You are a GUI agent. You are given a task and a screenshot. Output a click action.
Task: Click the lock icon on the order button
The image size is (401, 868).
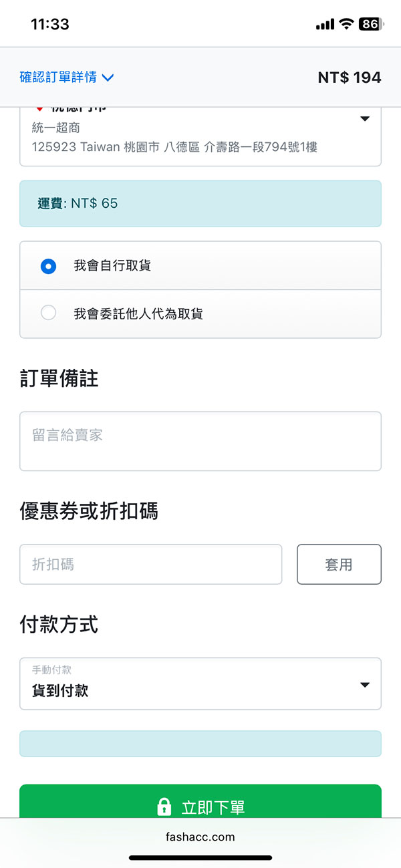pos(163,807)
